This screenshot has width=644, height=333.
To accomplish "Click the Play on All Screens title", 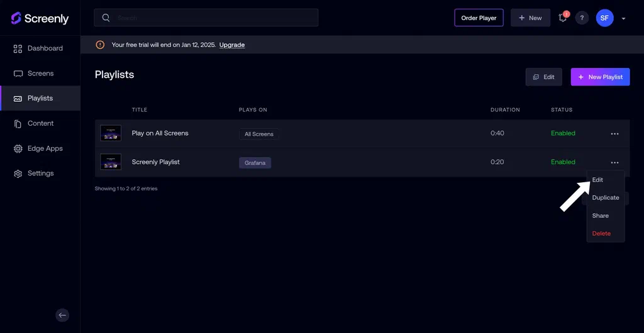I will pos(160,133).
